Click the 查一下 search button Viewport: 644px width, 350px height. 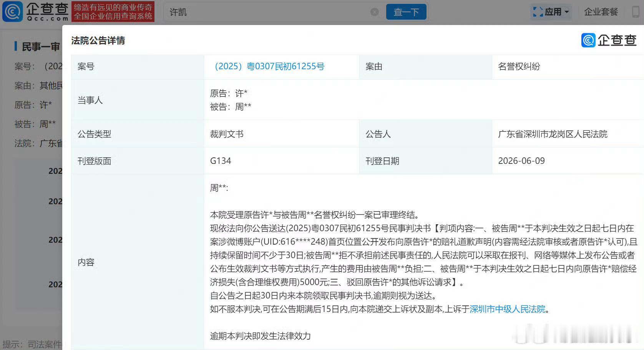point(406,12)
